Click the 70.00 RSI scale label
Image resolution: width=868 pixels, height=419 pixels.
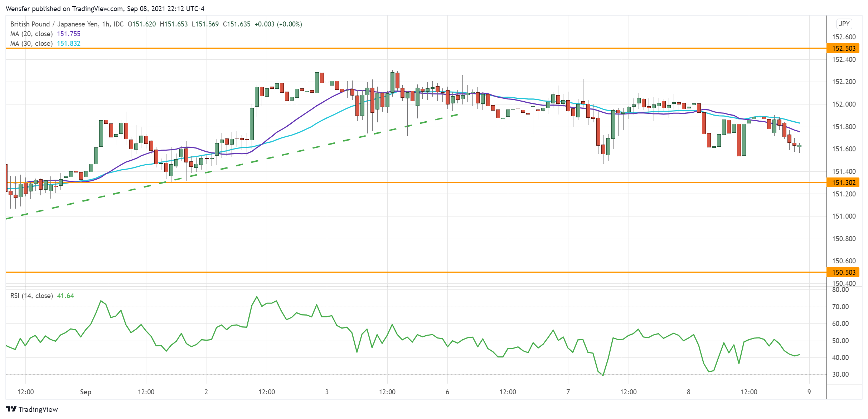pos(840,307)
